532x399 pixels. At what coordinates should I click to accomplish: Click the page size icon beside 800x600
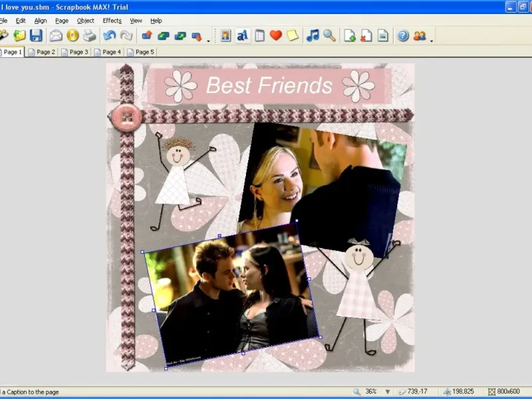click(491, 392)
